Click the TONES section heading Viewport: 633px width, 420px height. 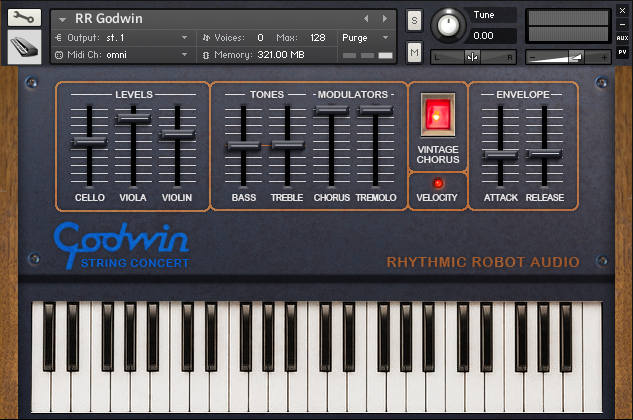click(x=267, y=94)
